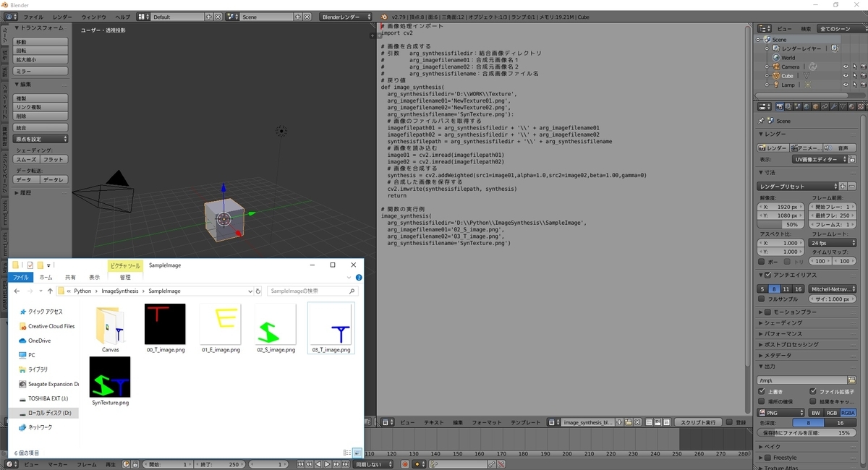Enable the Full Sample checkbox

click(762, 299)
